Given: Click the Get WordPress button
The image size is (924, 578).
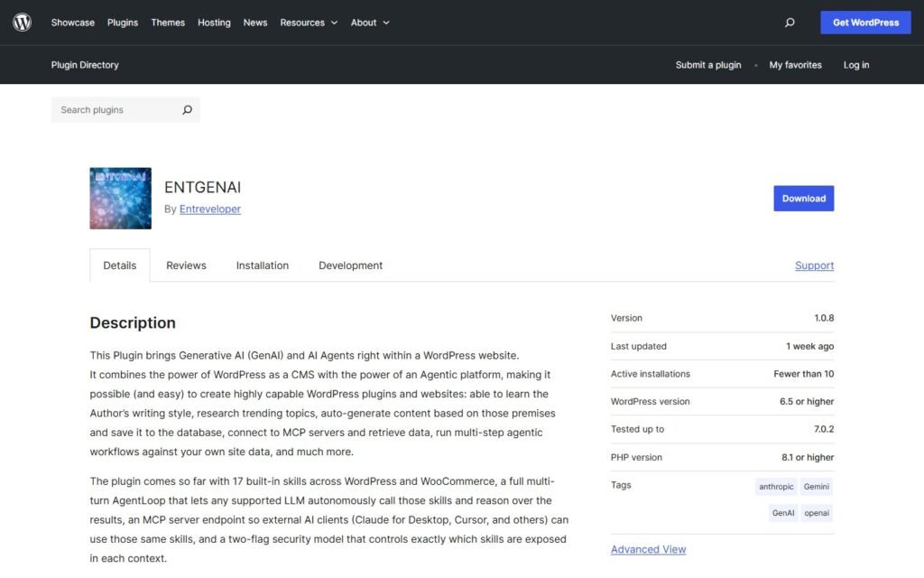Looking at the screenshot, I should pyautogui.click(x=865, y=23).
